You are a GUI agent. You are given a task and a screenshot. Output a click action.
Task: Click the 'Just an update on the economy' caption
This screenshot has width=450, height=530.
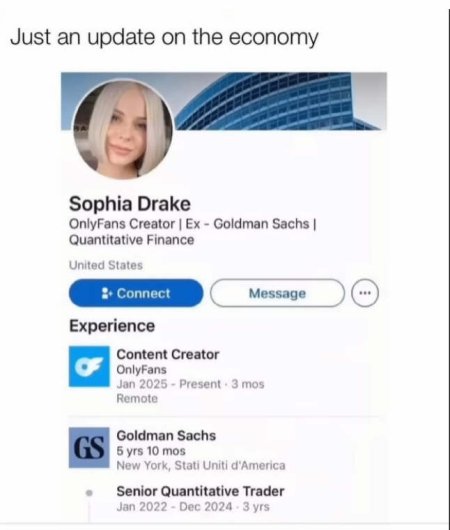(x=164, y=37)
